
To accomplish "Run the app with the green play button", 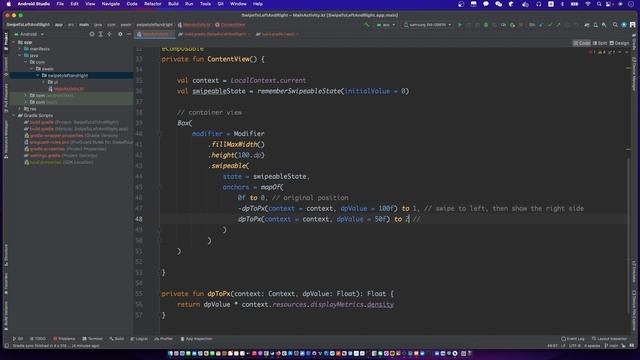I will 460,25.
